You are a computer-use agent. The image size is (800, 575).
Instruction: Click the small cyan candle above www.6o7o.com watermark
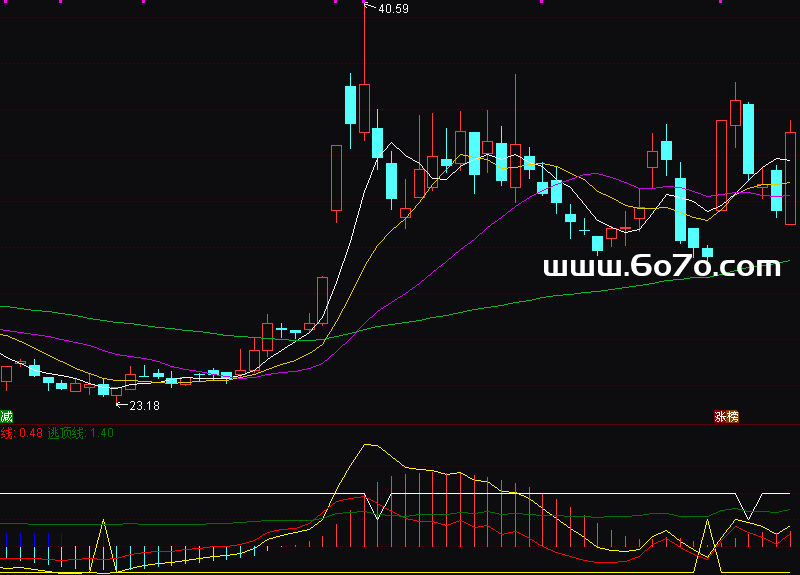[708, 252]
